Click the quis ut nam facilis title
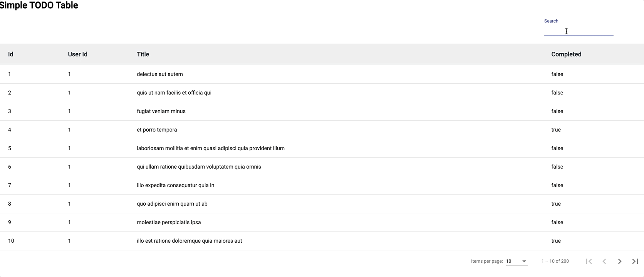This screenshot has height=277, width=644. click(x=174, y=93)
